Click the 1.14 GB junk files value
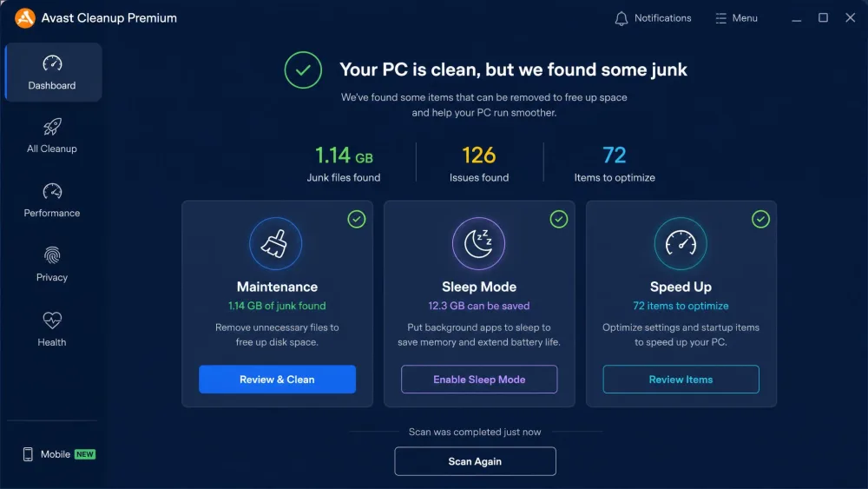 [x=344, y=155]
